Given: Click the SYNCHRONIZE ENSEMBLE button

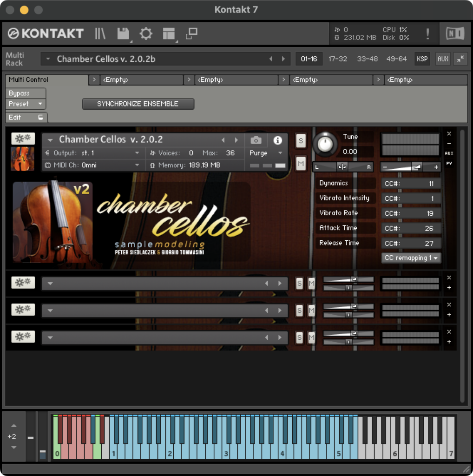Looking at the screenshot, I should [138, 104].
